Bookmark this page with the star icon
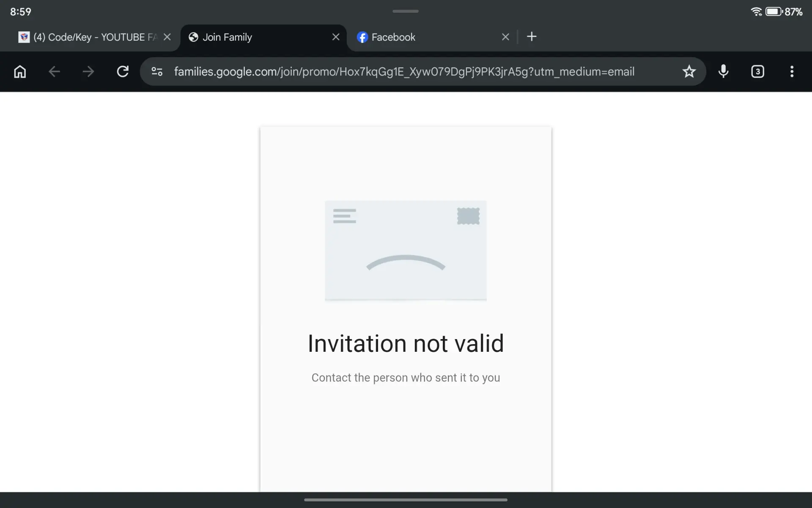The image size is (812, 508). (x=689, y=72)
